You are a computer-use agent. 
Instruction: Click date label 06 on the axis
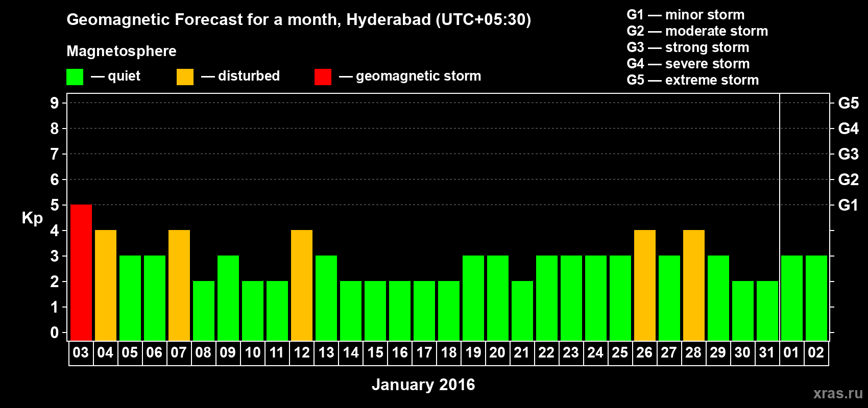[x=154, y=353]
